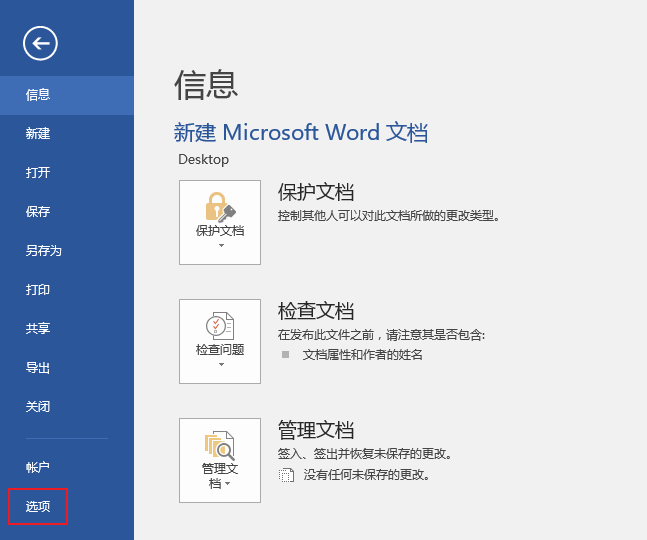The image size is (647, 540).
Task: Click the 检查问题 checklist document icon
Action: click(x=220, y=326)
